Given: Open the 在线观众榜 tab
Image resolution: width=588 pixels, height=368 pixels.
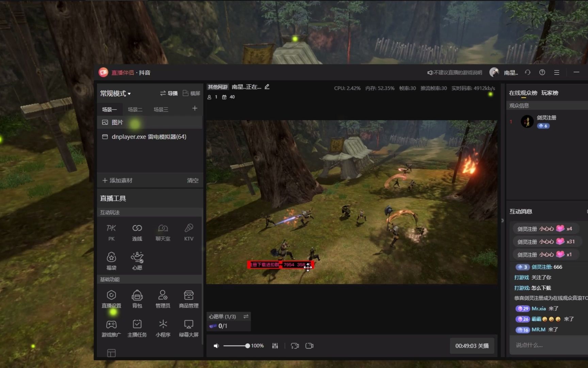Looking at the screenshot, I should point(523,93).
